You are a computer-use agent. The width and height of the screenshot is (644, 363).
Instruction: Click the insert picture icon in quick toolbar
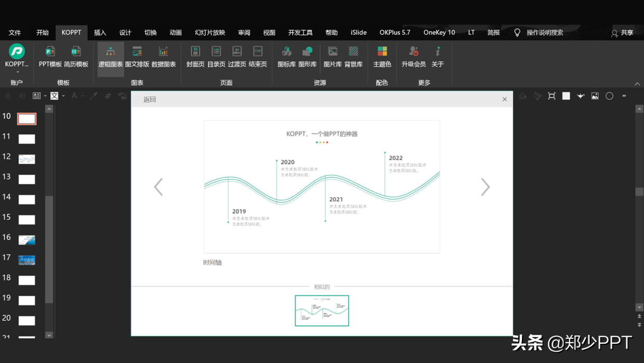tap(595, 96)
